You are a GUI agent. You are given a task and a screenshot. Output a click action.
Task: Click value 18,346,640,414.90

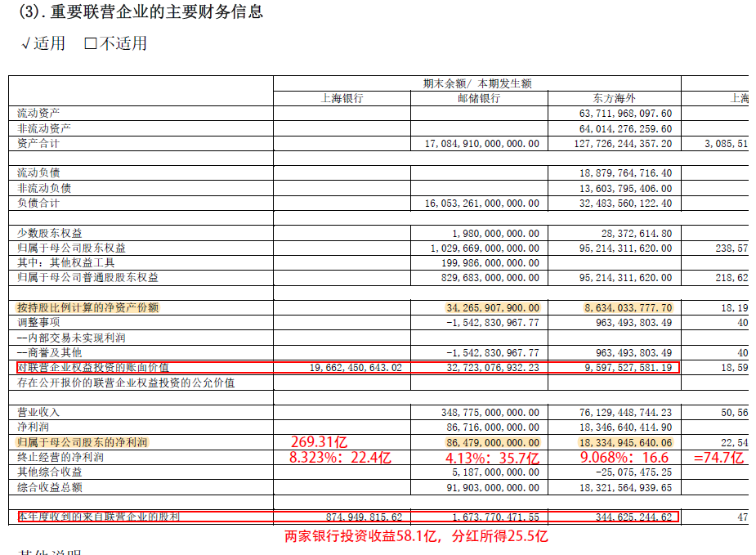[x=625, y=427]
